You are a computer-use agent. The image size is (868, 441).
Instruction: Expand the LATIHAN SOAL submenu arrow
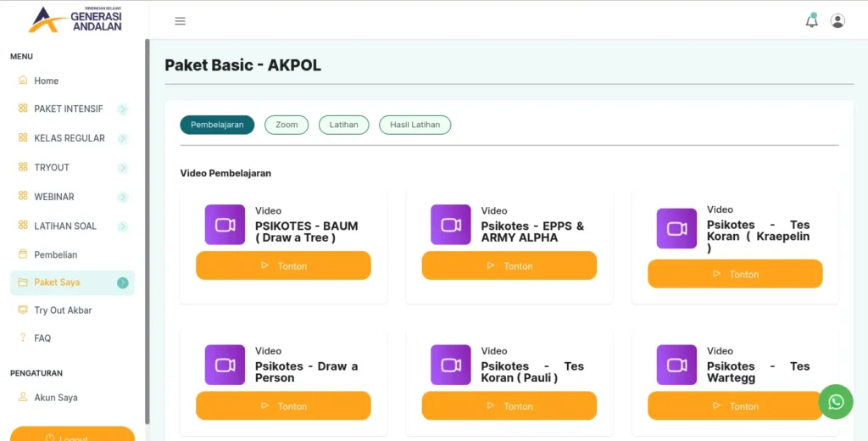point(123,226)
